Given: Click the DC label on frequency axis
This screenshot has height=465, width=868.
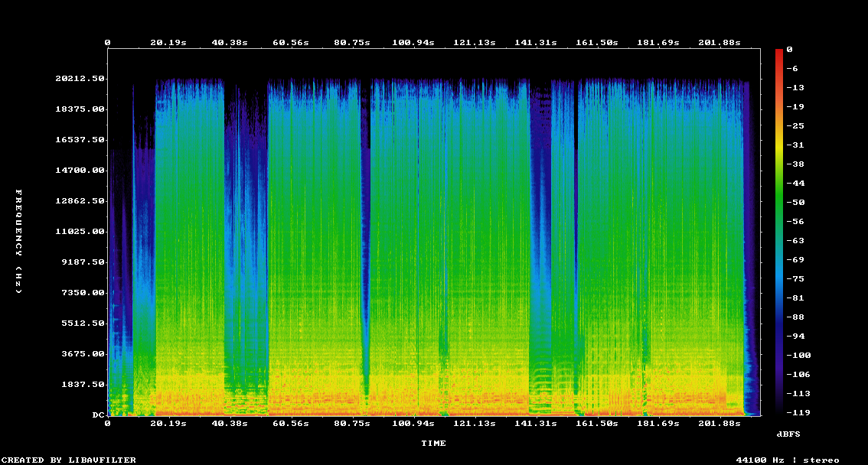Looking at the screenshot, I should [x=98, y=415].
